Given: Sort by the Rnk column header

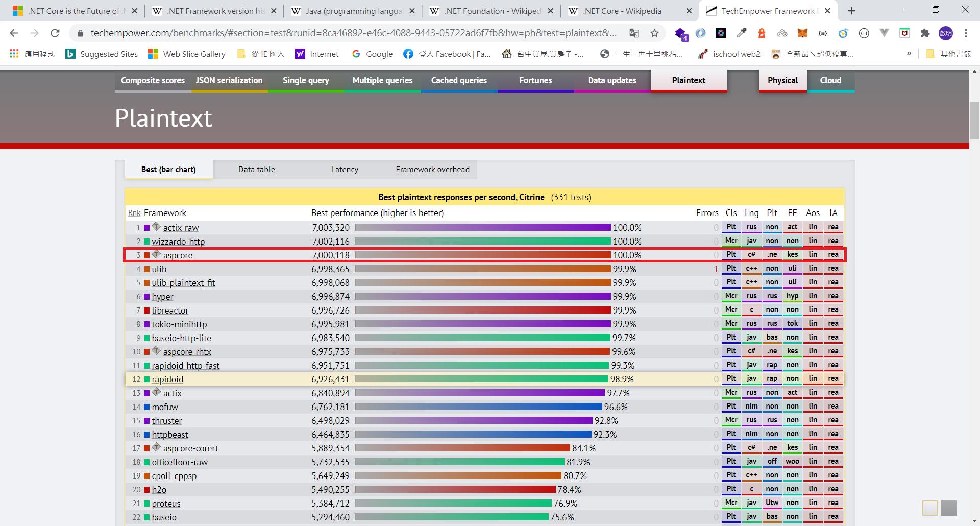Looking at the screenshot, I should 134,213.
